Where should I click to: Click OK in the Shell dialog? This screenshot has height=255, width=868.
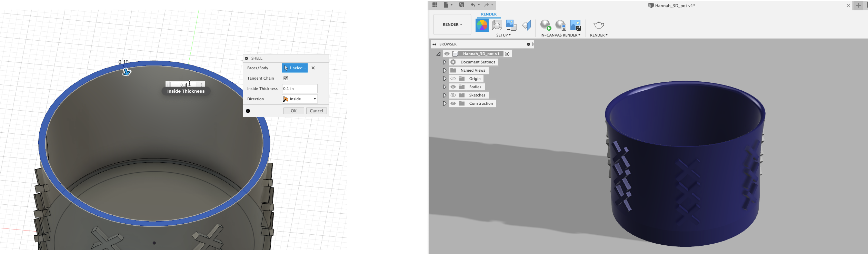pos(293,111)
